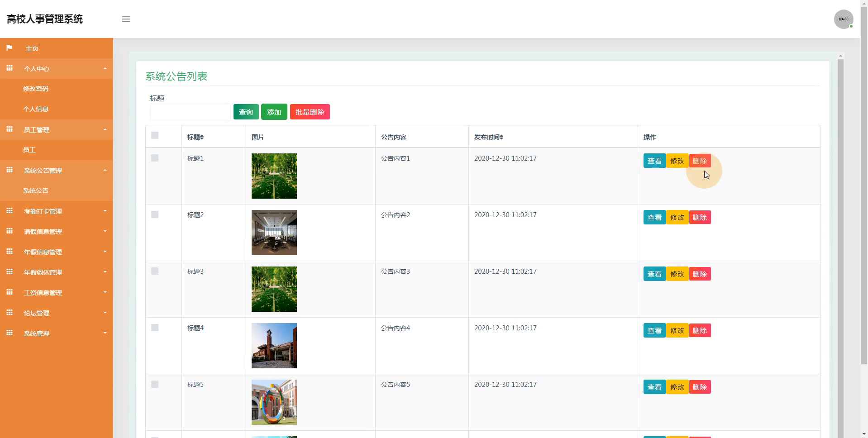Click the 公告内容1 cell text
The image size is (868, 438).
(x=396, y=158)
